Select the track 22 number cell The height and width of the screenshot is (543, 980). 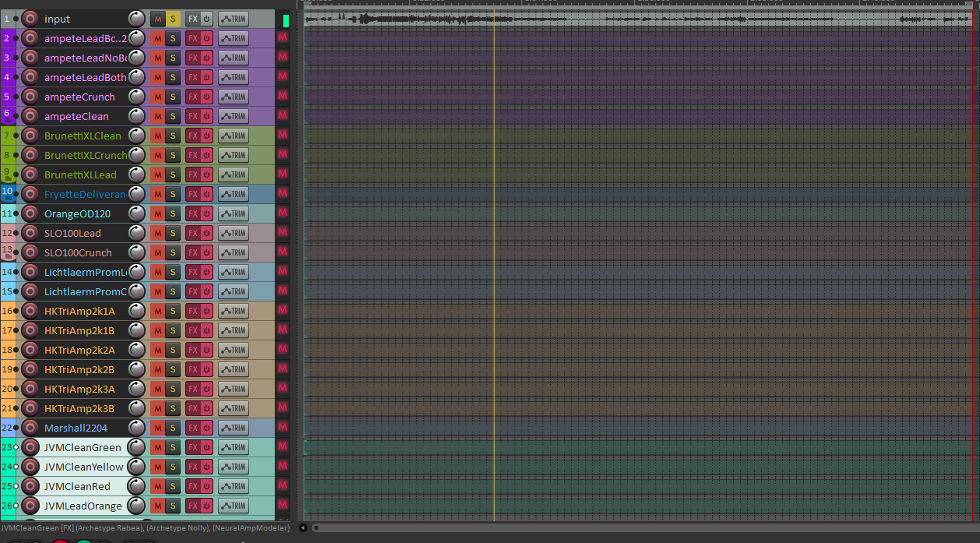pos(7,428)
